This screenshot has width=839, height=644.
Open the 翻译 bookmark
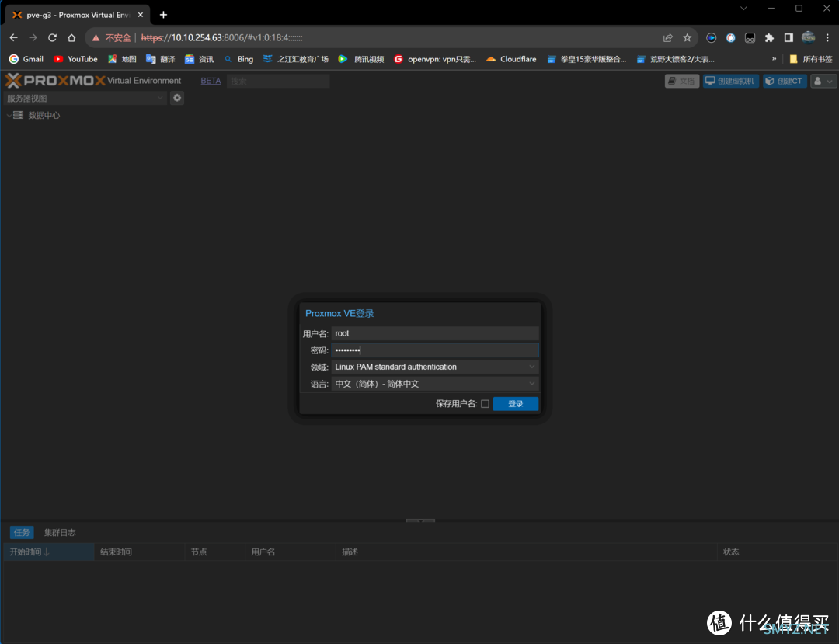161,59
